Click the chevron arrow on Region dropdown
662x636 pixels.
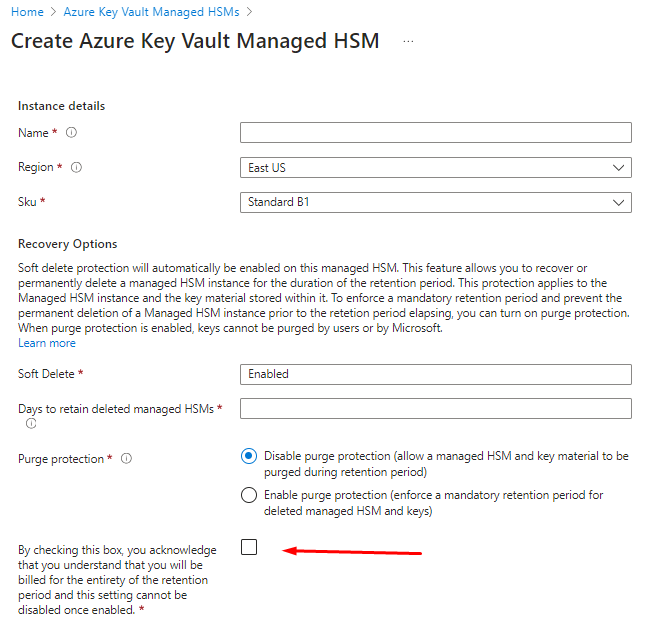619,168
